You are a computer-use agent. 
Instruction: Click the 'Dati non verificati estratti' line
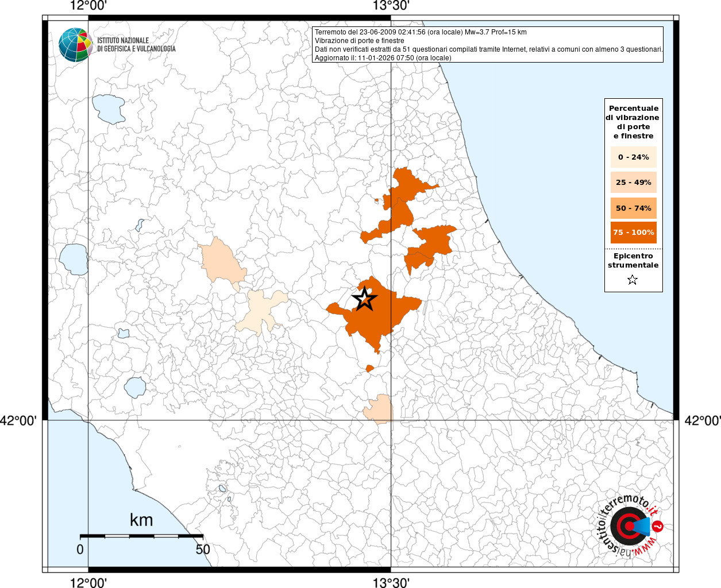pyautogui.click(x=489, y=49)
